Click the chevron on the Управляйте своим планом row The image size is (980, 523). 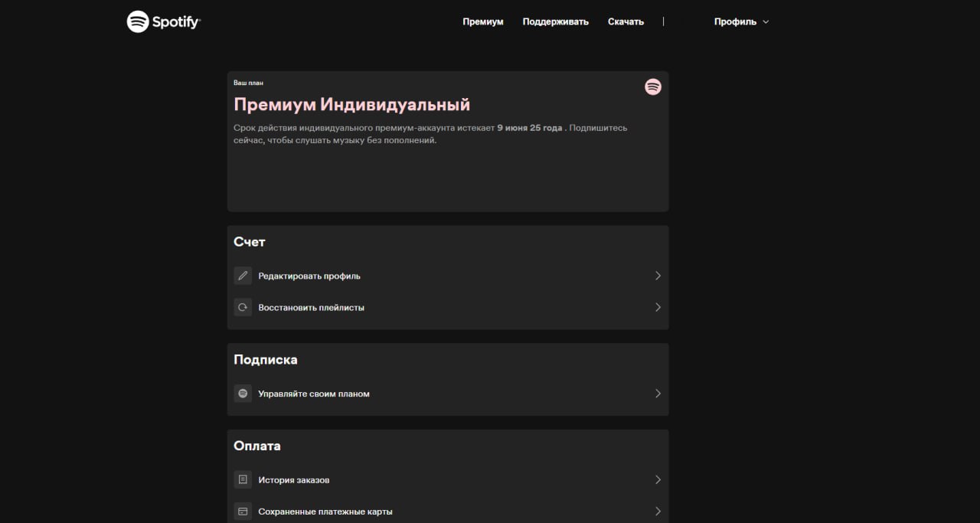[658, 394]
